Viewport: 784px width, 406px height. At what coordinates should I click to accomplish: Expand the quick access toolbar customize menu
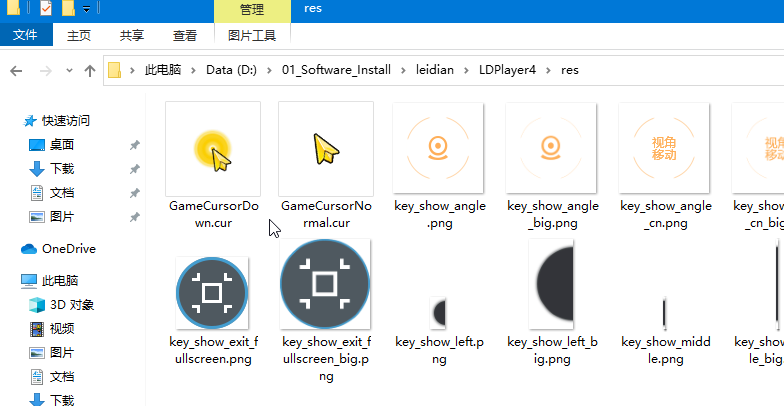tap(87, 10)
